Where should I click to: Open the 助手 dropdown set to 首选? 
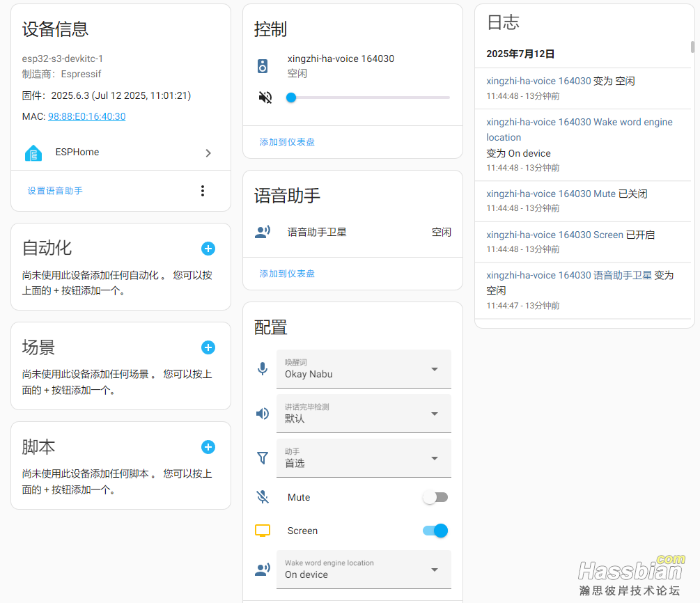364,458
